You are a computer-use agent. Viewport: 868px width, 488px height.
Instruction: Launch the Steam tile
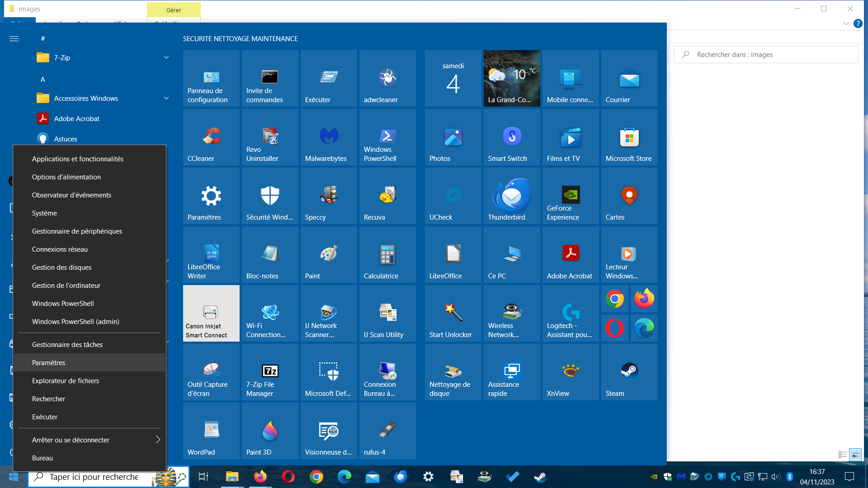coord(629,372)
